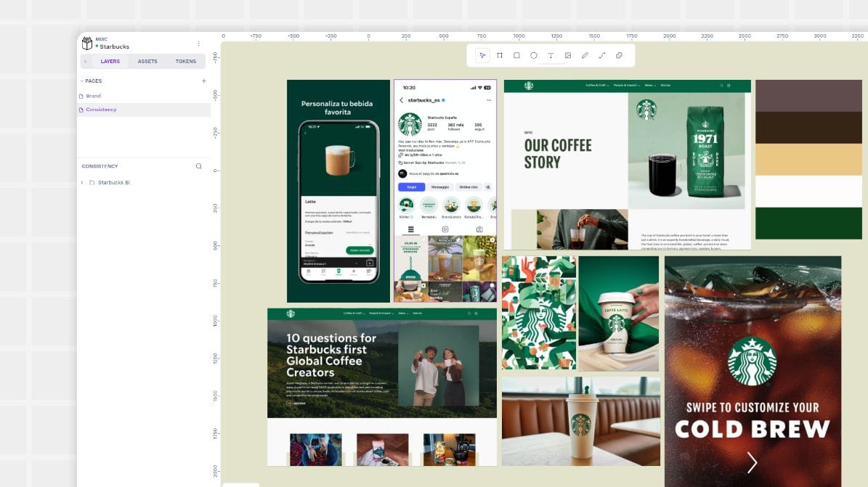Select the Move tool in the toolbar

(482, 55)
